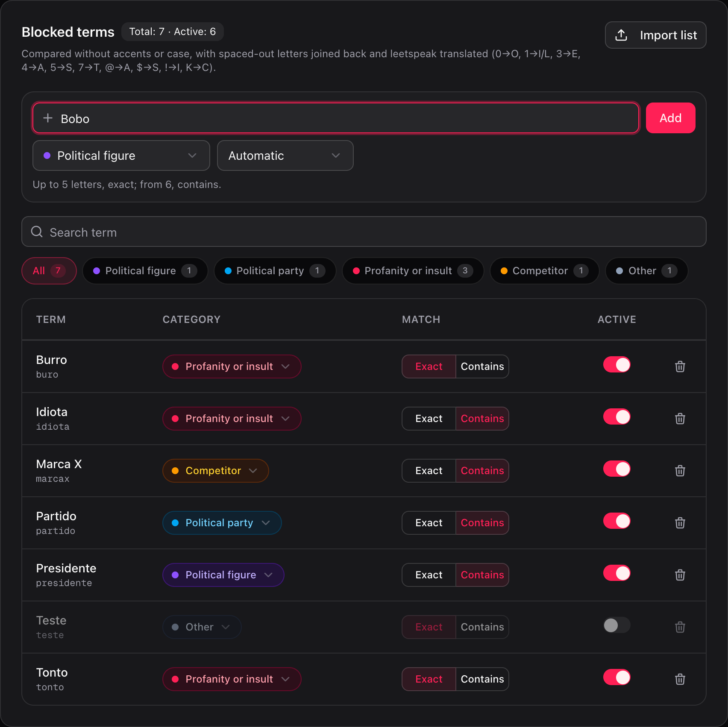
Task: Toggle the Marca X active switch
Action: coord(616,469)
